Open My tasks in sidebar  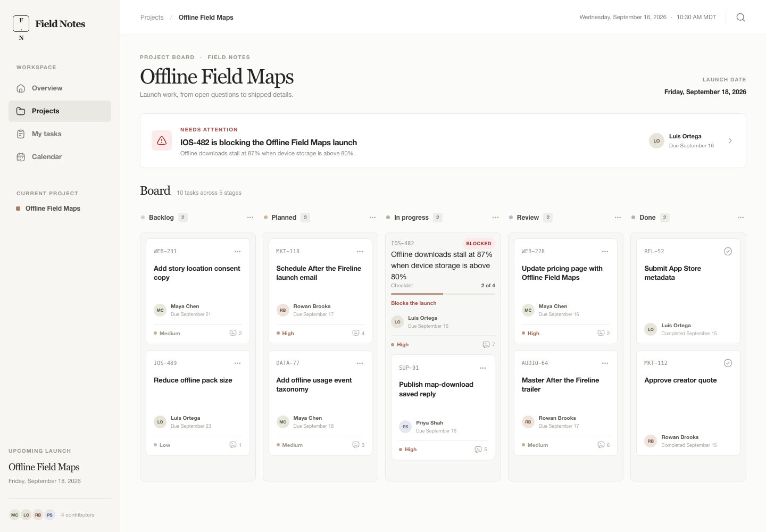coord(60,134)
